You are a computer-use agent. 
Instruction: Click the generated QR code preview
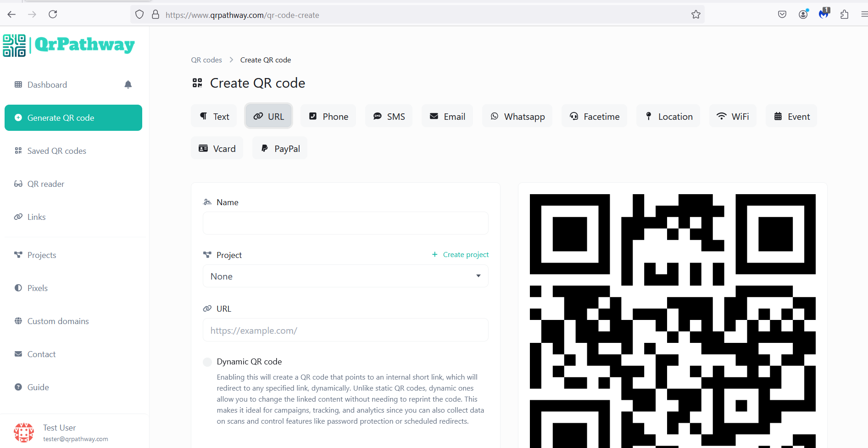tap(673, 320)
